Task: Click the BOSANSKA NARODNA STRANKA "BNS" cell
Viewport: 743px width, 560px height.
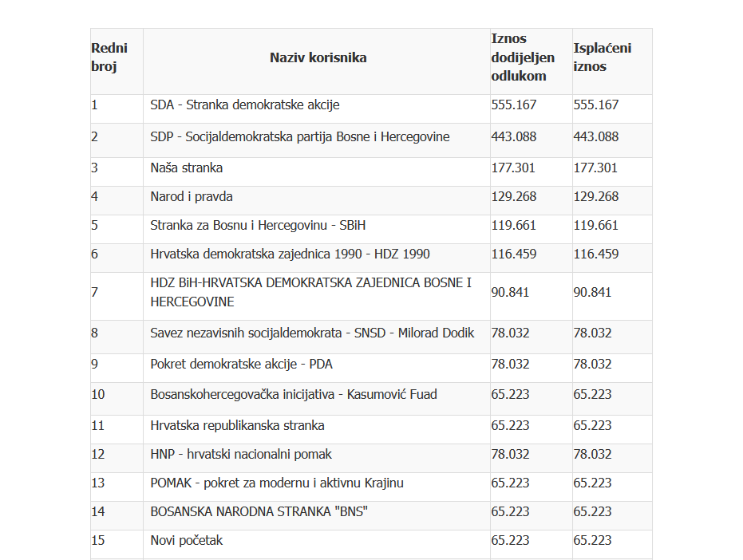Action: pyautogui.click(x=317, y=516)
